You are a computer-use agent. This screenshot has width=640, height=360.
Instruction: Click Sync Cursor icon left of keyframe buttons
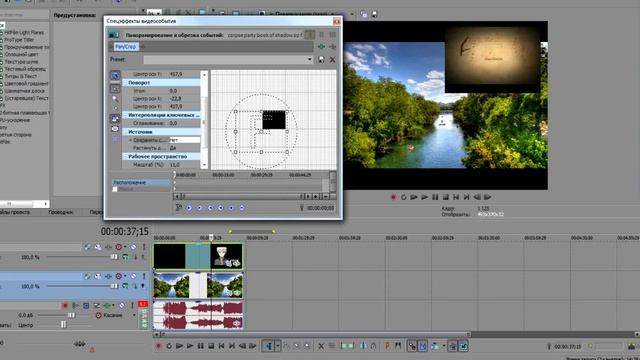click(x=178, y=208)
